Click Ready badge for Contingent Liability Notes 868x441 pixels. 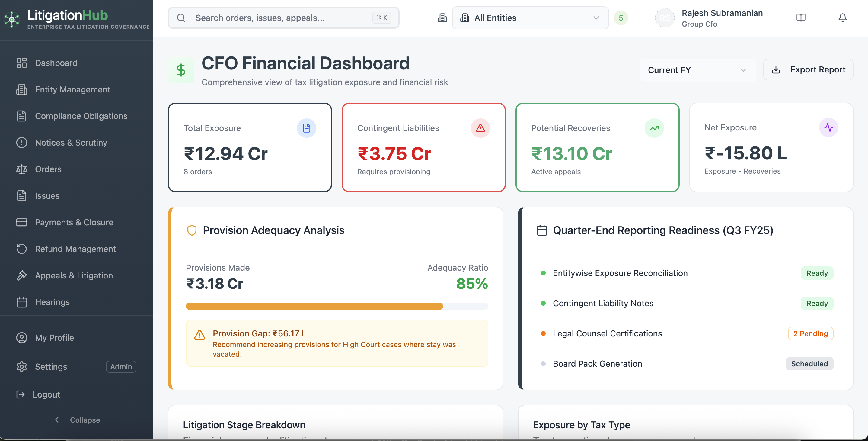pyautogui.click(x=817, y=304)
